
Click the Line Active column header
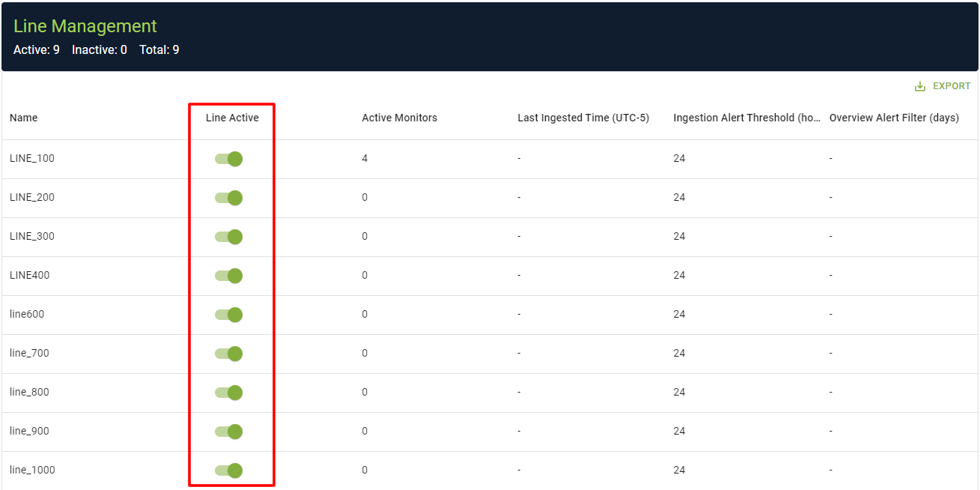(x=232, y=118)
